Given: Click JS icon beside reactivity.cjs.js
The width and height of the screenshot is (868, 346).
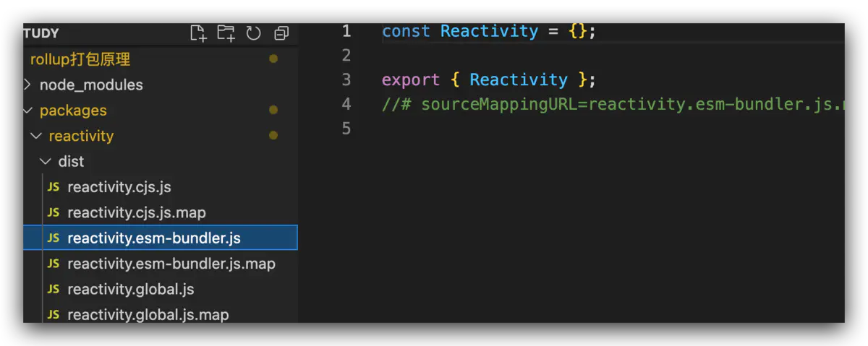Looking at the screenshot, I should (x=54, y=187).
